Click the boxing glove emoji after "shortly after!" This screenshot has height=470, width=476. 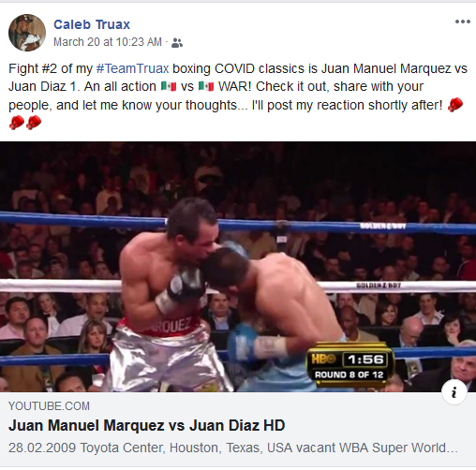[455, 105]
